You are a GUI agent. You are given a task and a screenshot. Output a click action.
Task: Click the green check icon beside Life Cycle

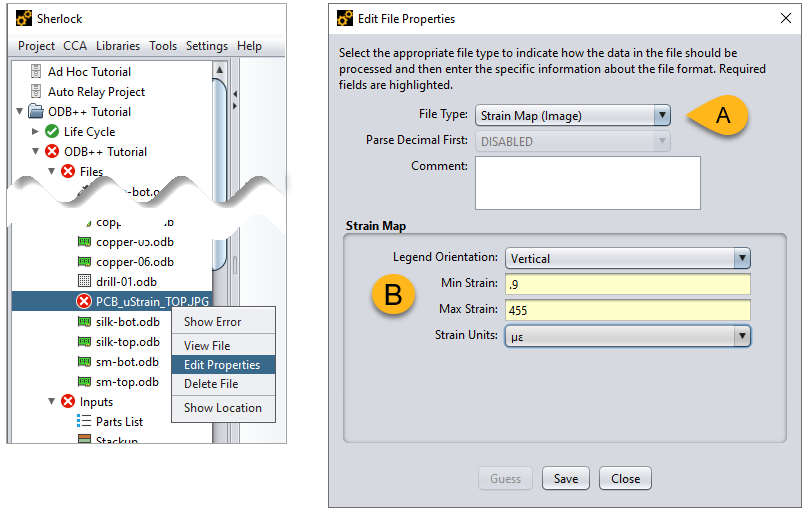click(52, 132)
